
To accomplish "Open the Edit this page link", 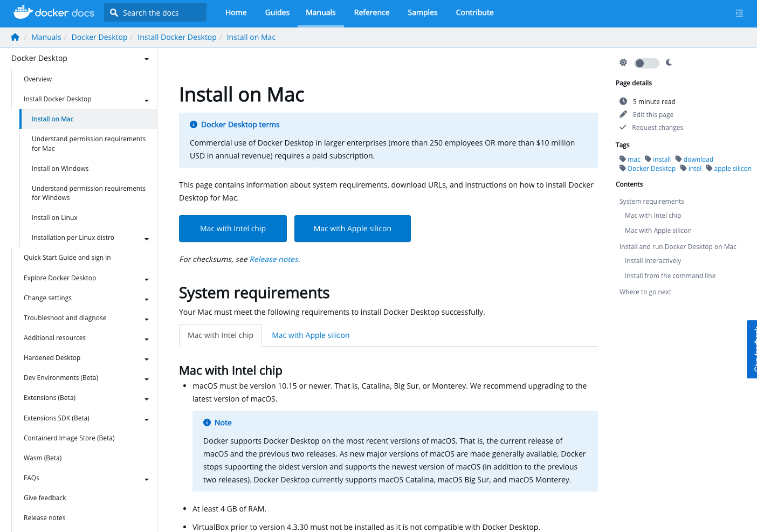I will click(x=653, y=114).
